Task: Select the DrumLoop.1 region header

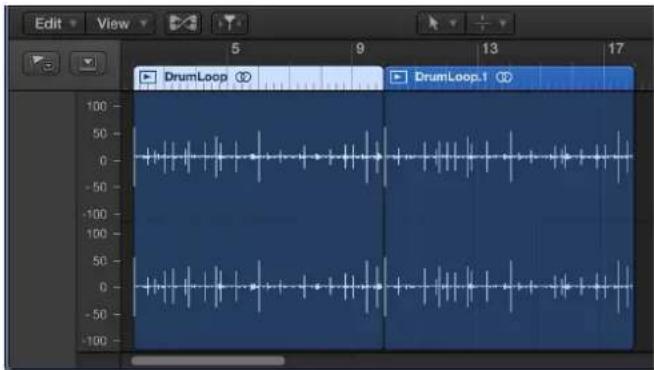Action: click(509, 78)
